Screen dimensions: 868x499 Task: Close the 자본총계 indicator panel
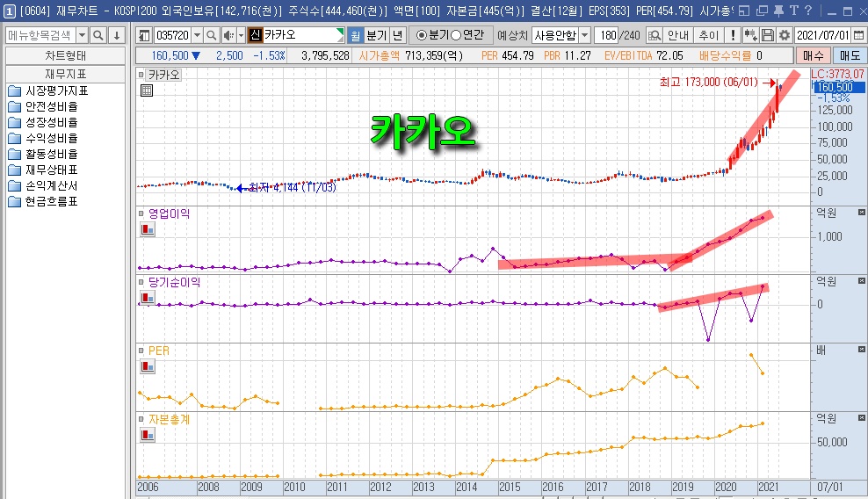coord(861,418)
